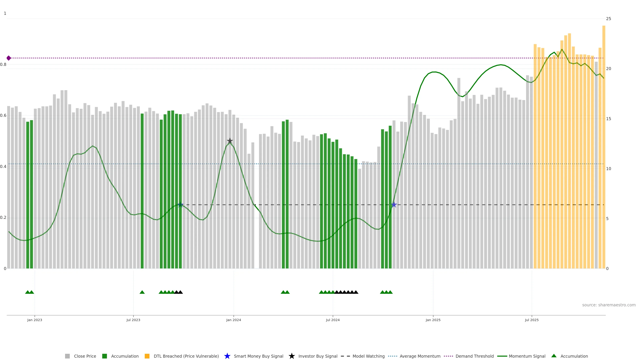Click the black Investor Buy Signal star legend
Screen dimensions: 644x362
(291, 356)
